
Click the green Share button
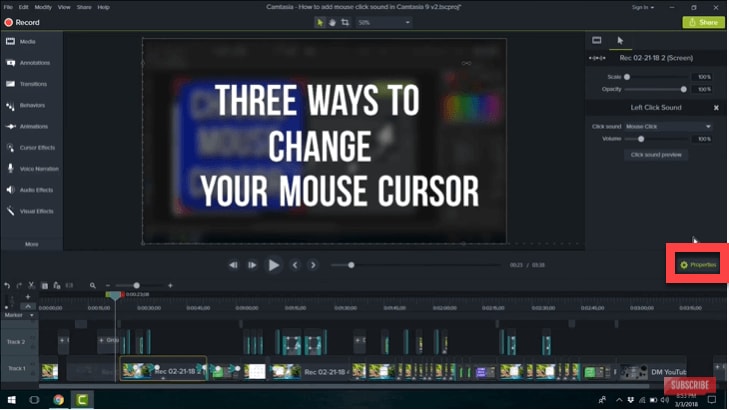pyautogui.click(x=703, y=22)
